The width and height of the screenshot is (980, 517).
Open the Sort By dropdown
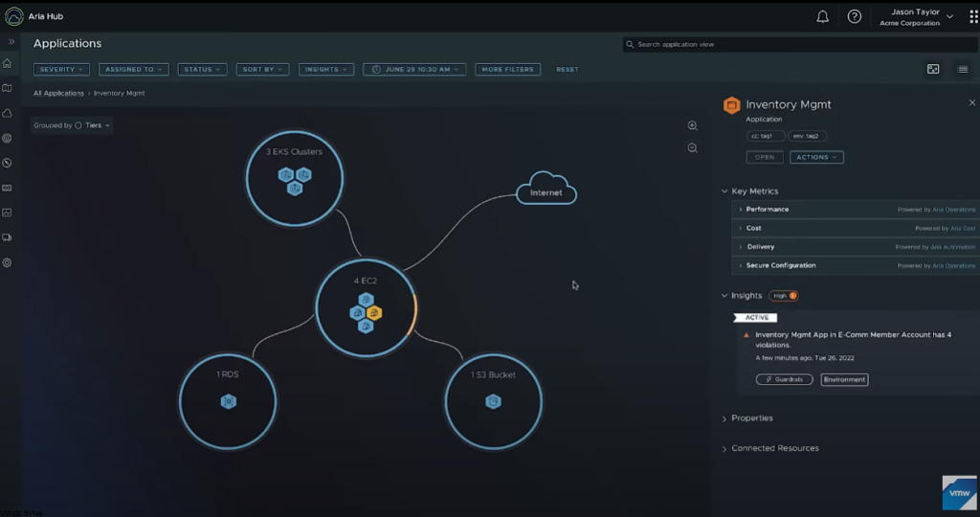[262, 69]
